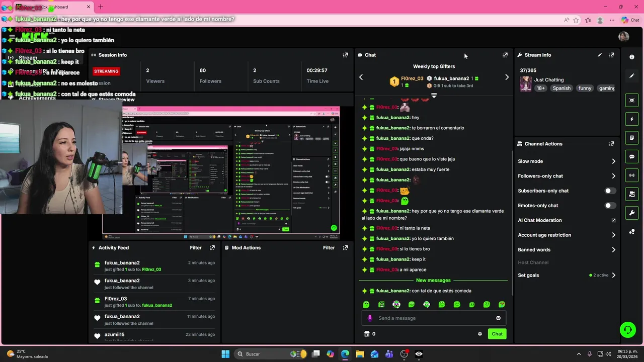Click the stream preview video
The height and width of the screenshot is (362, 644).
[221, 173]
